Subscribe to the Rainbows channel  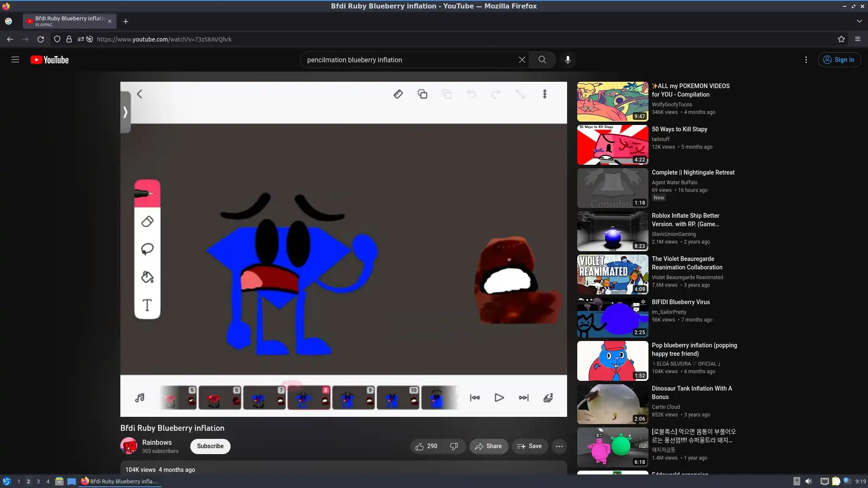(210, 446)
